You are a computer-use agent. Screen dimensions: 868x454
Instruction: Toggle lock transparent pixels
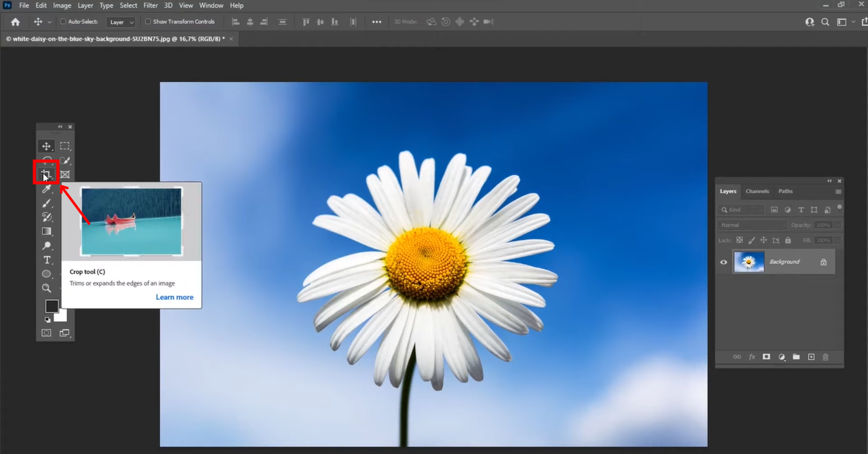[x=740, y=240]
